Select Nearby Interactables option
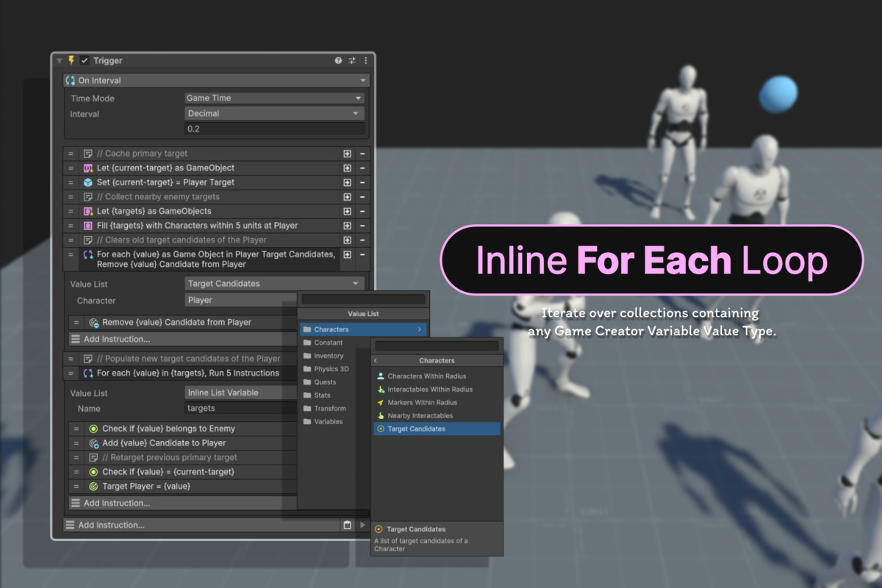 pos(437,416)
